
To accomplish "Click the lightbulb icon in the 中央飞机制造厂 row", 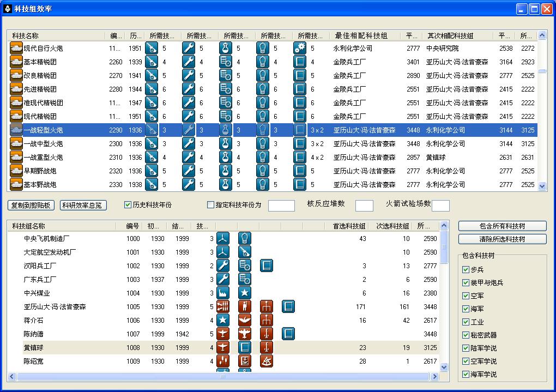I will coord(245,239).
